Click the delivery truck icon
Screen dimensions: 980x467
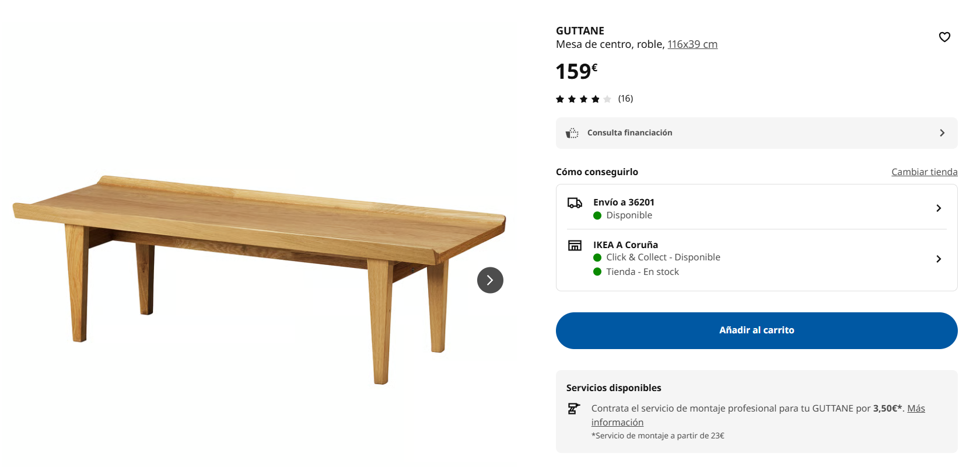tap(575, 203)
